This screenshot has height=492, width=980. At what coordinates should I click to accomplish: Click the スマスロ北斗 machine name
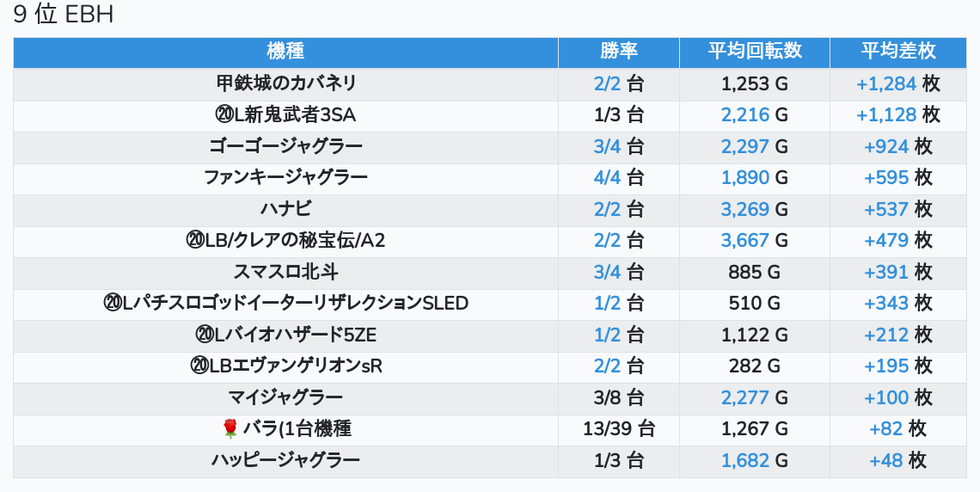coord(285,272)
